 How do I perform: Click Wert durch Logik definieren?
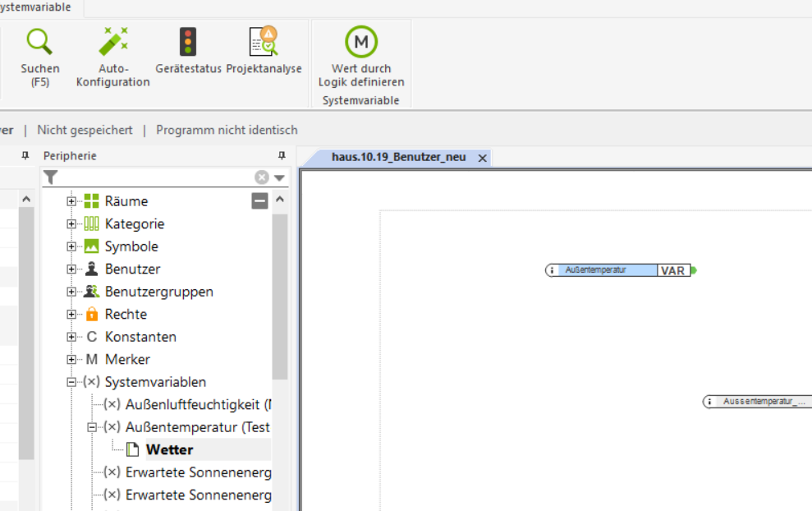[x=361, y=57]
